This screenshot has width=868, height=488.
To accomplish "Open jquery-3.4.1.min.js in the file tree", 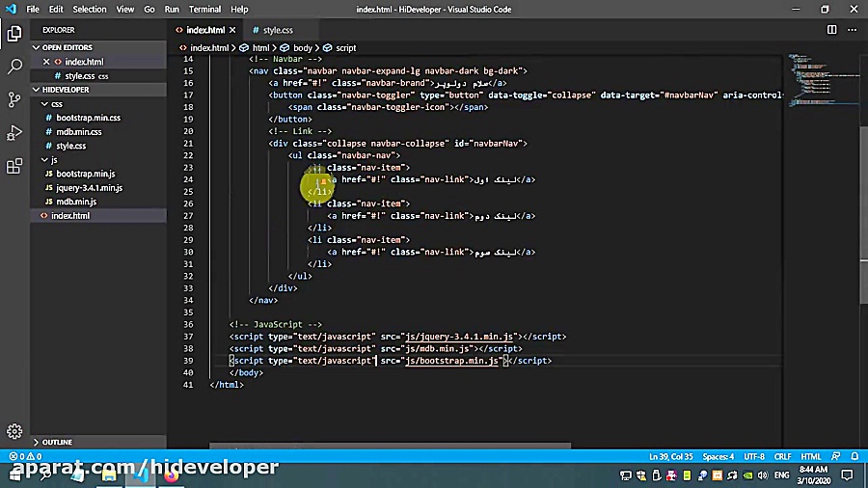I will pyautogui.click(x=89, y=188).
